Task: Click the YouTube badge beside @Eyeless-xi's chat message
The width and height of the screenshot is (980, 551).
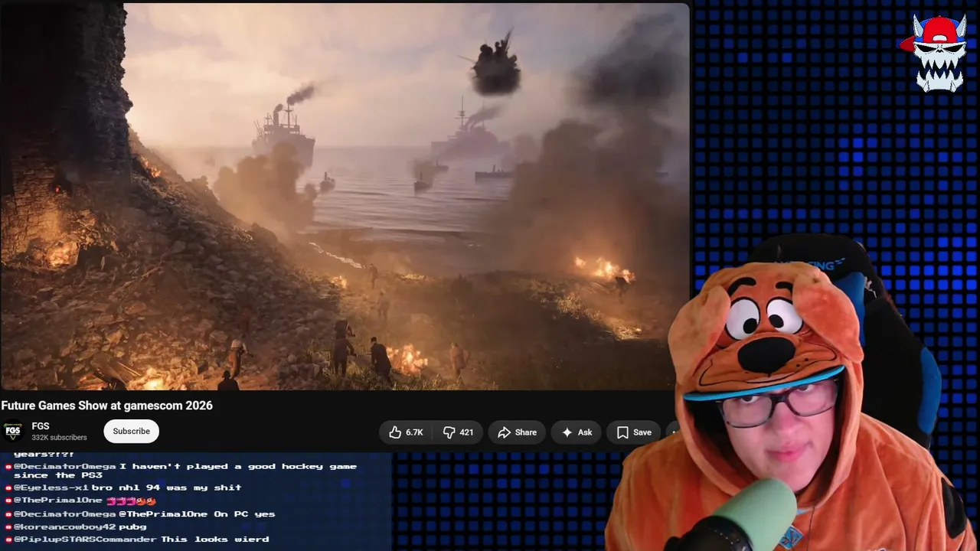Action: click(x=8, y=487)
